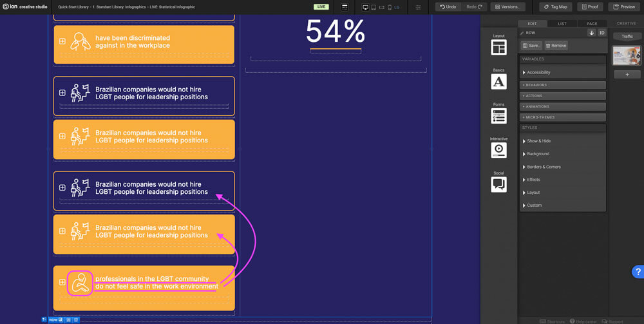The image size is (644, 324).
Task: Open the Tag Map
Action: tap(554, 7)
